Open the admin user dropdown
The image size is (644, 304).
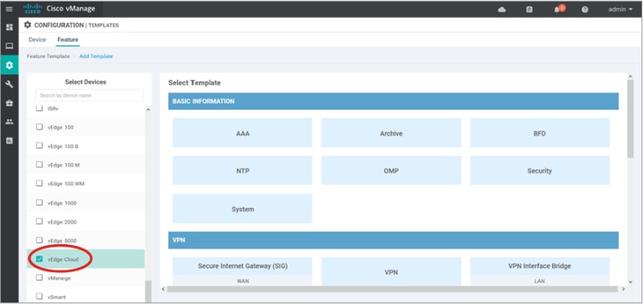coord(620,10)
